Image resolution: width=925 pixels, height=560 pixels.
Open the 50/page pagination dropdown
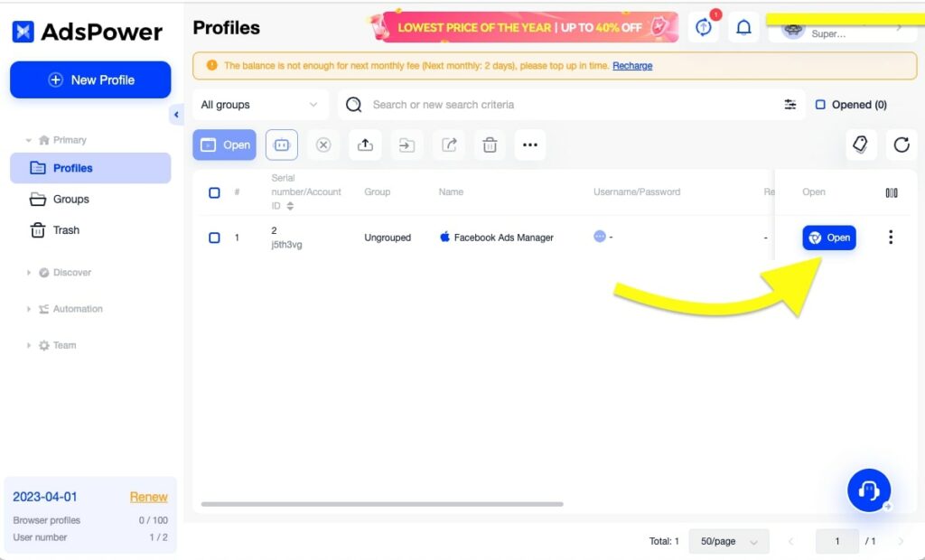pos(728,541)
